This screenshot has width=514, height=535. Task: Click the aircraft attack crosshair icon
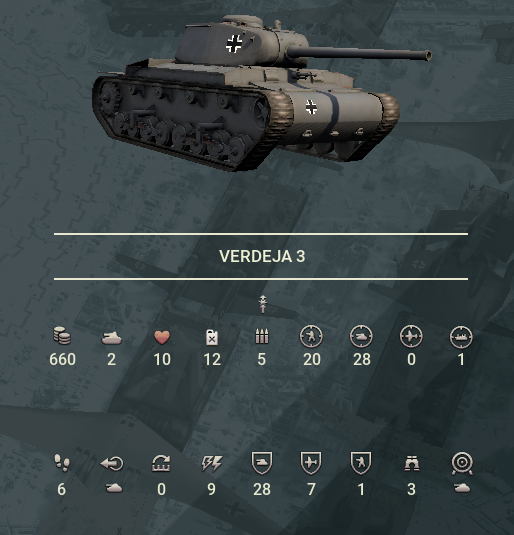[x=411, y=336]
